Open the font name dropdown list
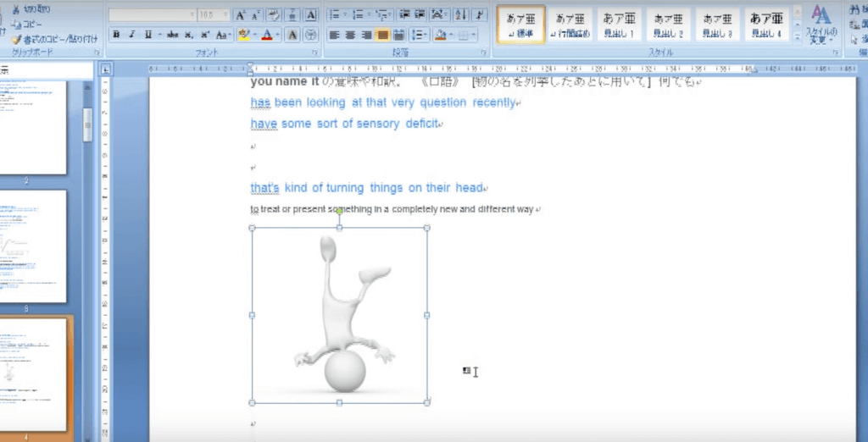868x442 pixels. point(191,15)
